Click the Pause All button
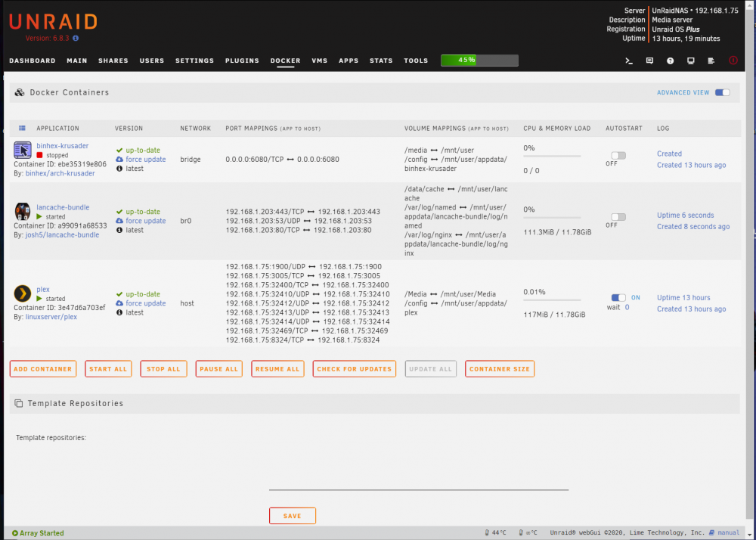This screenshot has height=540, width=756. pos(219,369)
